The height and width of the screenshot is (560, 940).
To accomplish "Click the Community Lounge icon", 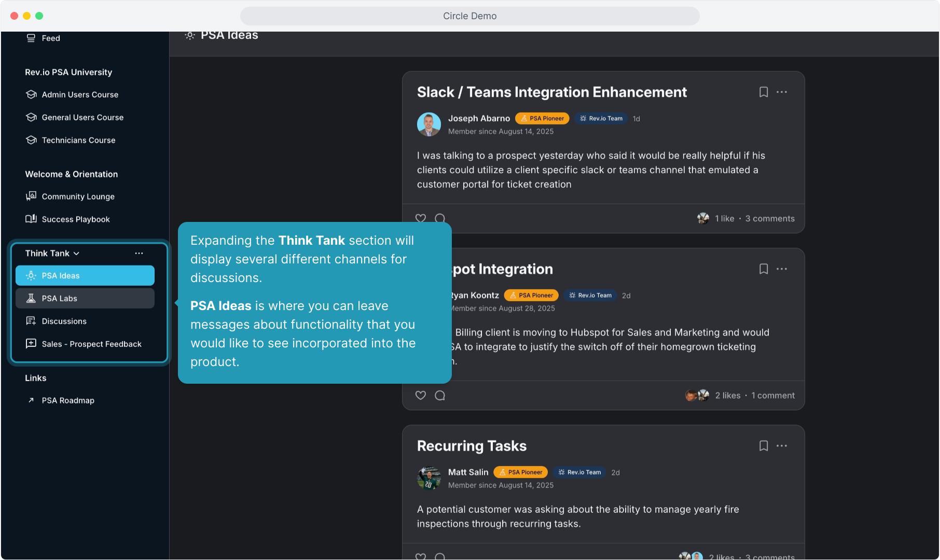I will tap(31, 196).
